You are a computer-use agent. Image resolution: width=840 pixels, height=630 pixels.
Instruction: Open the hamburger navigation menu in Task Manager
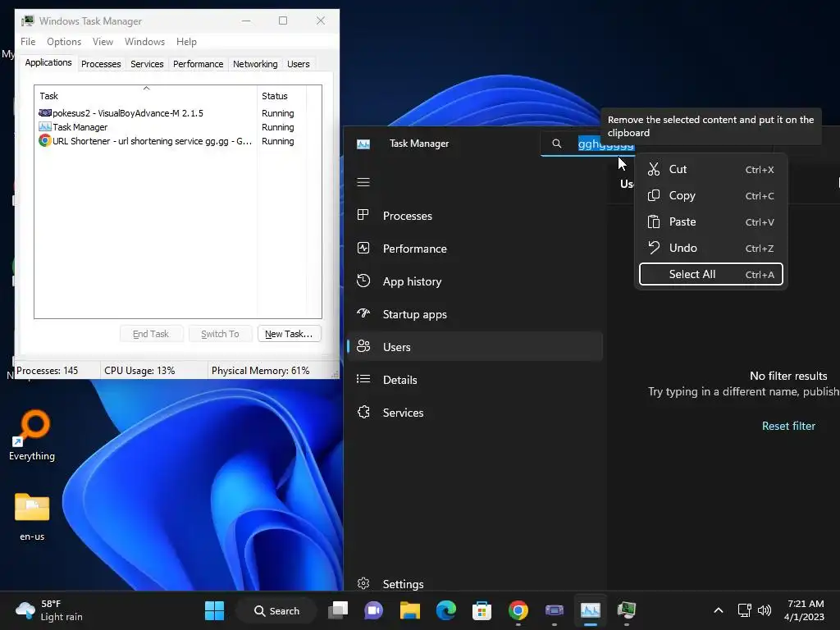click(x=363, y=182)
